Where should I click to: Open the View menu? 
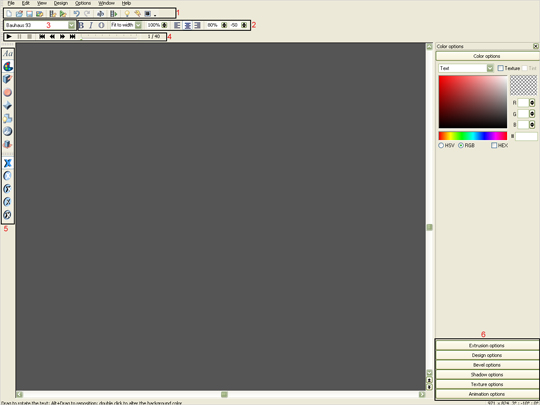[42, 3]
